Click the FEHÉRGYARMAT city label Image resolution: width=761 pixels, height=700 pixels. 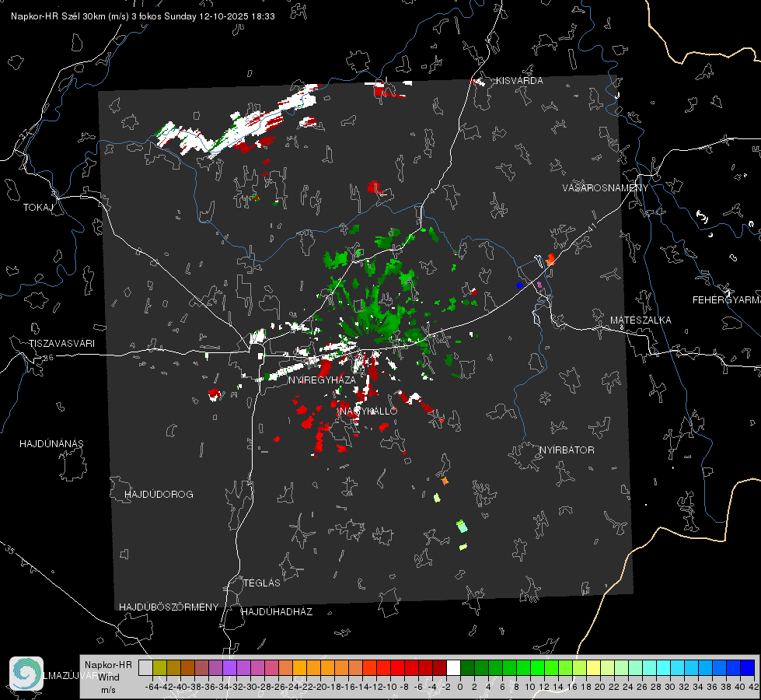727,300
